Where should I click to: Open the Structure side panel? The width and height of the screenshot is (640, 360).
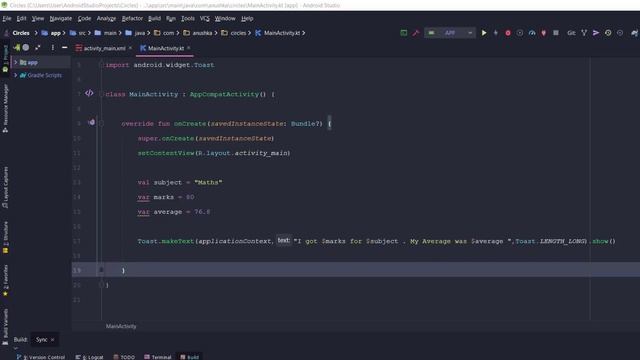tap(5, 238)
